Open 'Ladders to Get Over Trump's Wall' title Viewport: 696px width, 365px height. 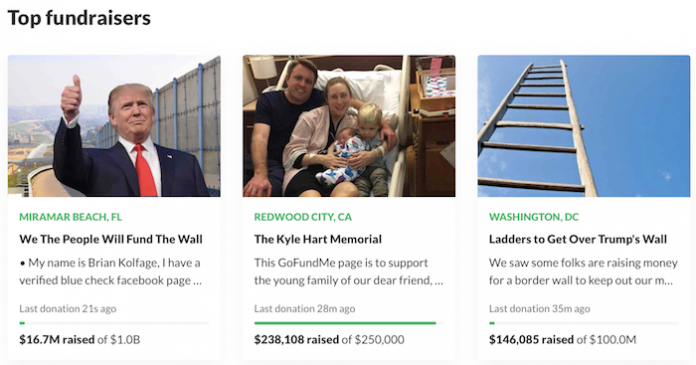pyautogui.click(x=578, y=239)
